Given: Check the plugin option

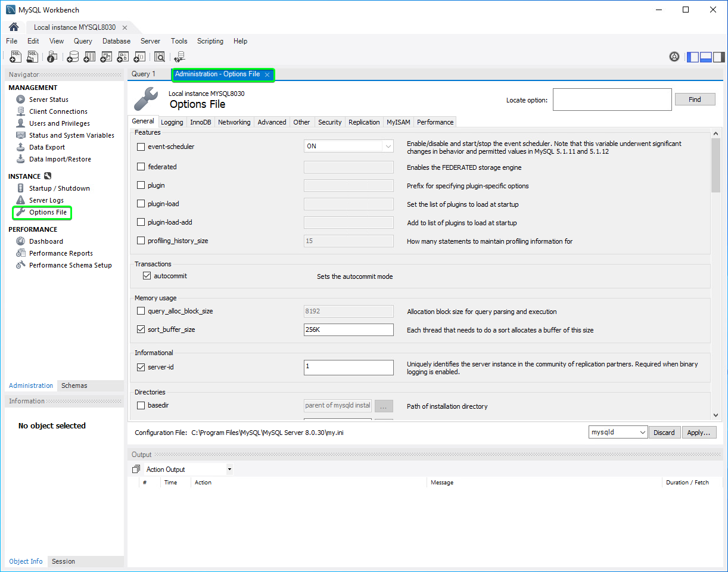Looking at the screenshot, I should [x=141, y=185].
